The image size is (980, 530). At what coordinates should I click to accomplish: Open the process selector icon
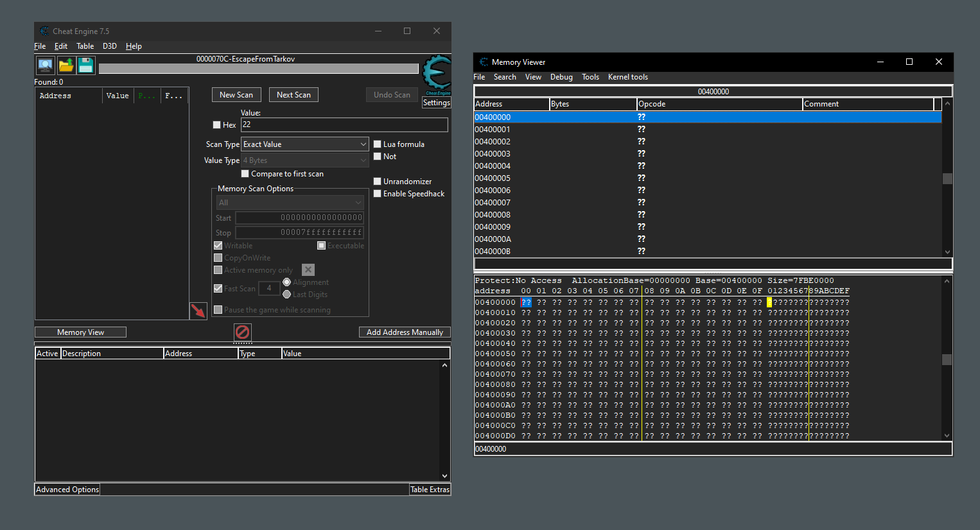45,65
